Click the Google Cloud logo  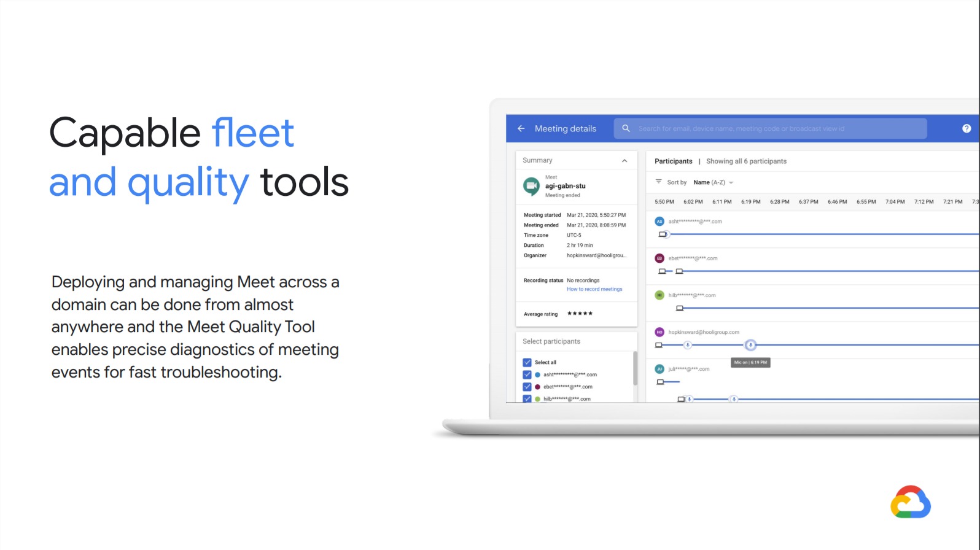coord(911,502)
